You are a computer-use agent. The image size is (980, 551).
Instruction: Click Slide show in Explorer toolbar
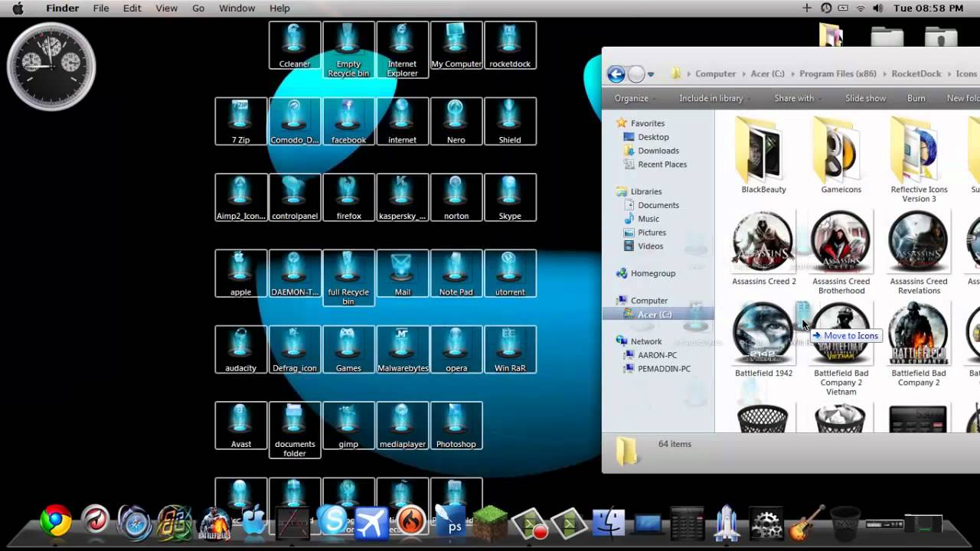[865, 98]
